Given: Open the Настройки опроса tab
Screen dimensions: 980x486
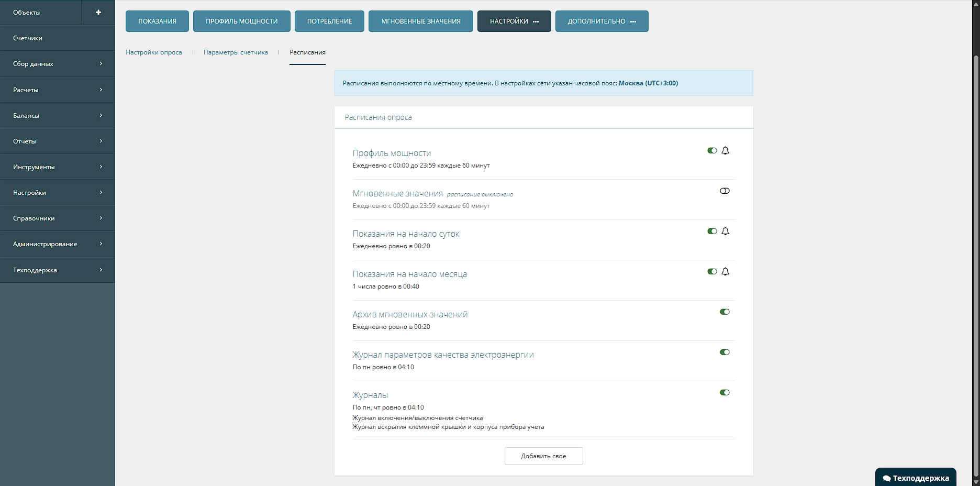Looking at the screenshot, I should tap(154, 52).
